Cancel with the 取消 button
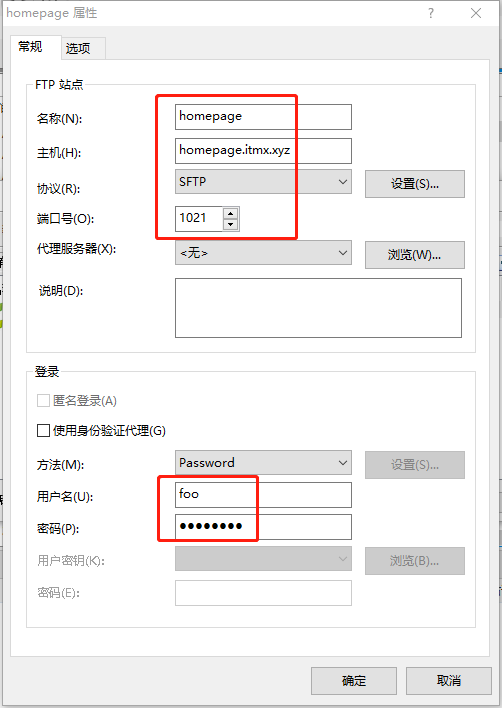The height and width of the screenshot is (708, 502). pos(449,681)
